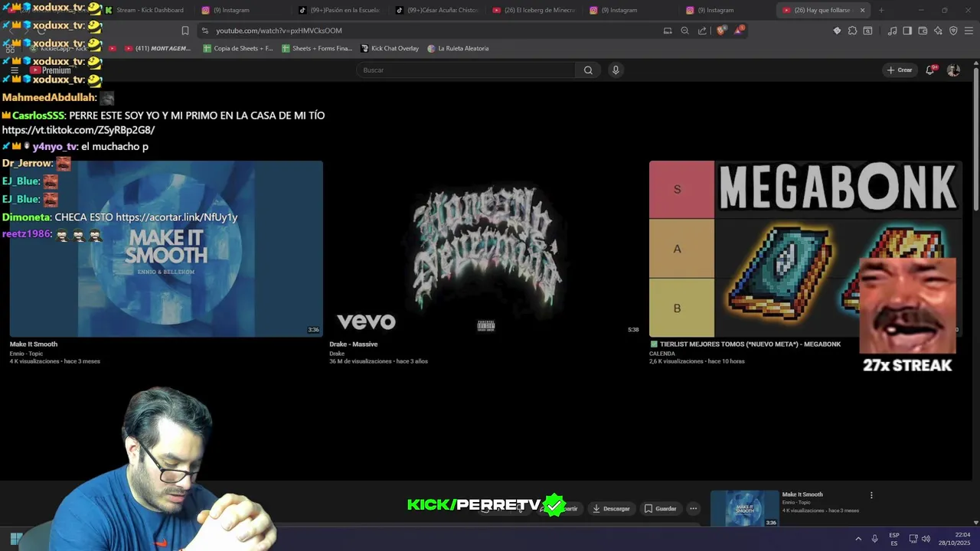Open options menu for sidebar Make It Smooth
This screenshot has height=551, width=980.
coord(871,495)
